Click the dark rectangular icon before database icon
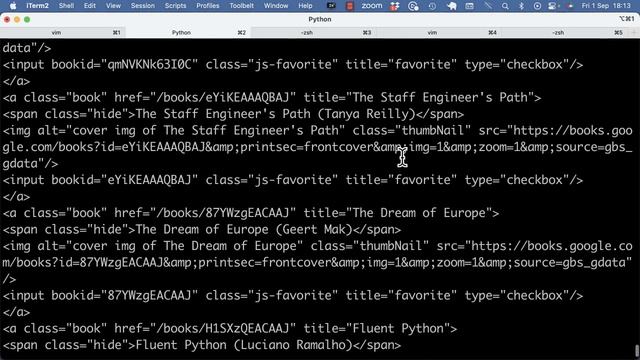Screen dimensions: 640x360 click(331, 6)
